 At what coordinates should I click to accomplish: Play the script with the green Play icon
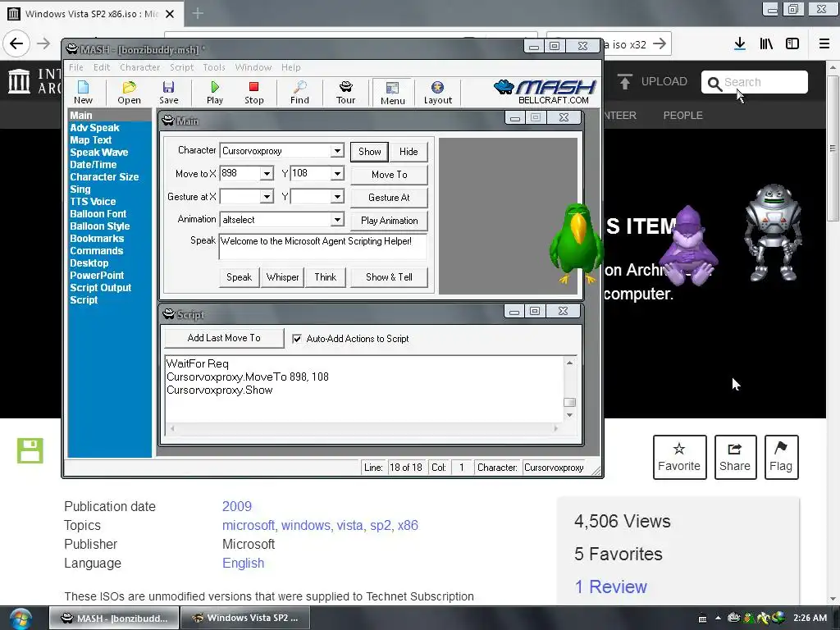pyautogui.click(x=215, y=92)
